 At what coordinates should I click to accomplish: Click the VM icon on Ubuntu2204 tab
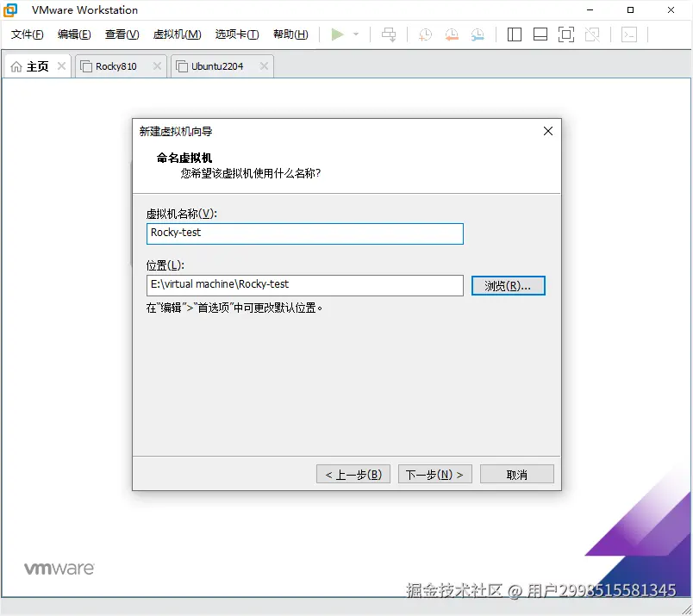(182, 66)
